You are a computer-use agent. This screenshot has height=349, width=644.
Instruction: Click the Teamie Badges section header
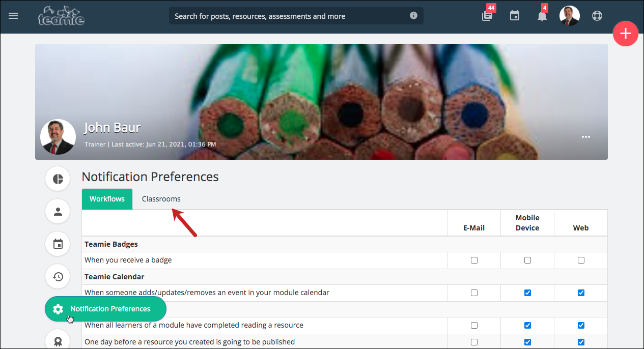111,244
